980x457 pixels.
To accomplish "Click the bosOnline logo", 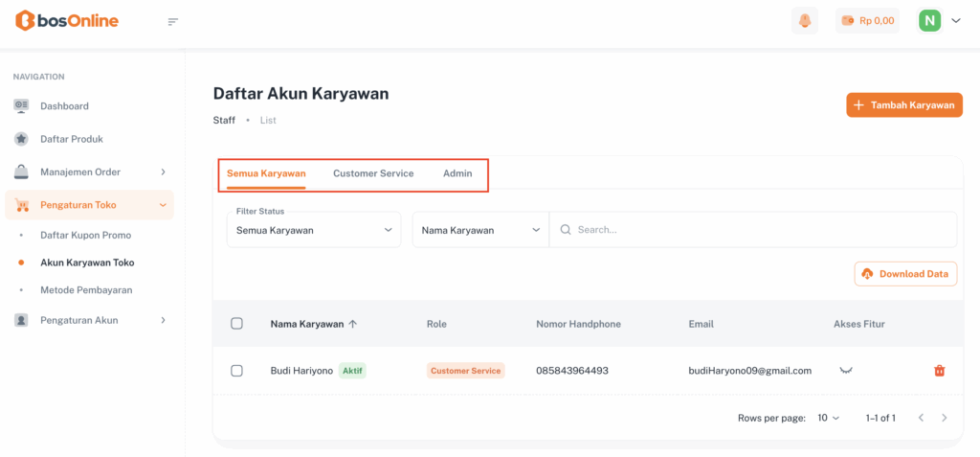I will click(67, 20).
